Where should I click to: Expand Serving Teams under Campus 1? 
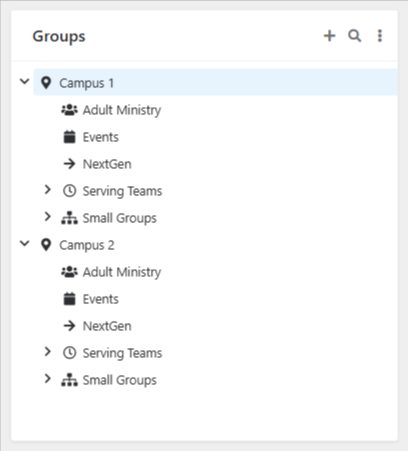click(48, 189)
